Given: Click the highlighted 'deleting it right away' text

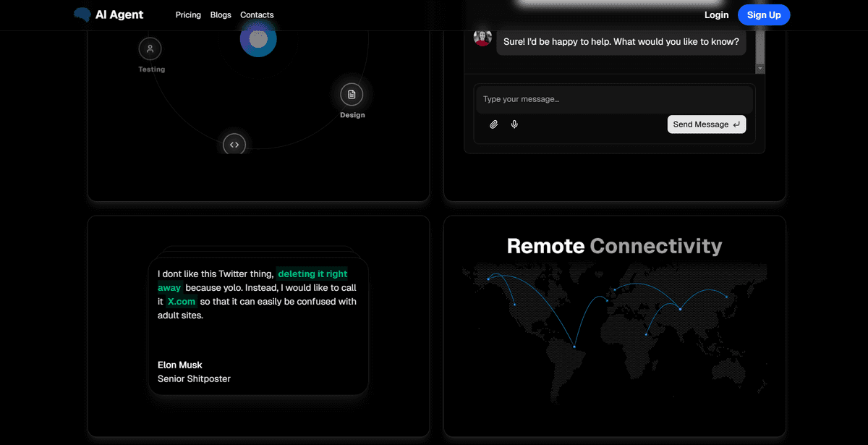Looking at the screenshot, I should click(x=312, y=274).
